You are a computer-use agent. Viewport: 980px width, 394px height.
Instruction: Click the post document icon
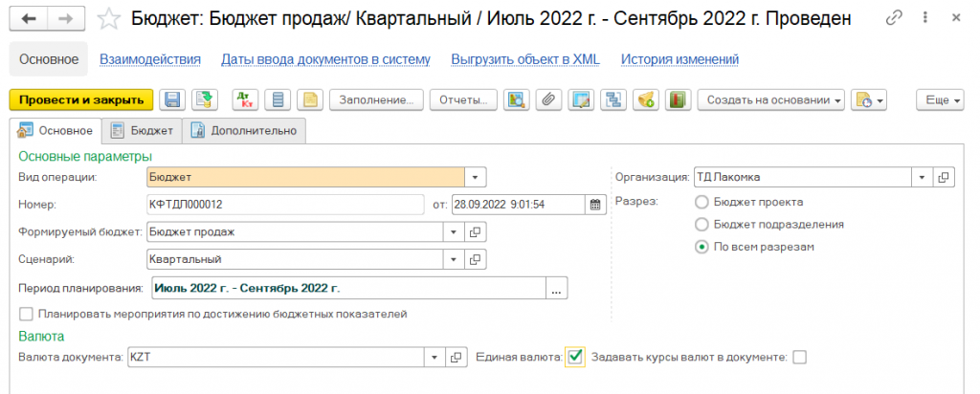(x=203, y=99)
